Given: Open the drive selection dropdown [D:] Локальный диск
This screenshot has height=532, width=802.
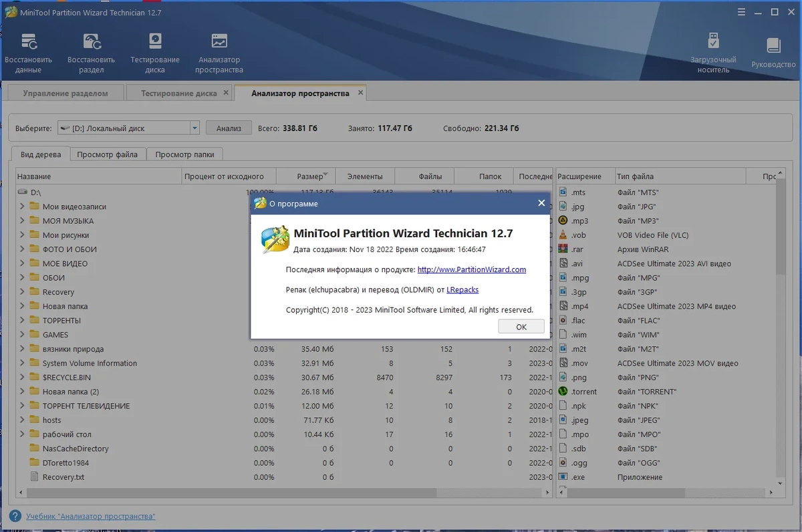Looking at the screenshot, I should click(x=128, y=128).
